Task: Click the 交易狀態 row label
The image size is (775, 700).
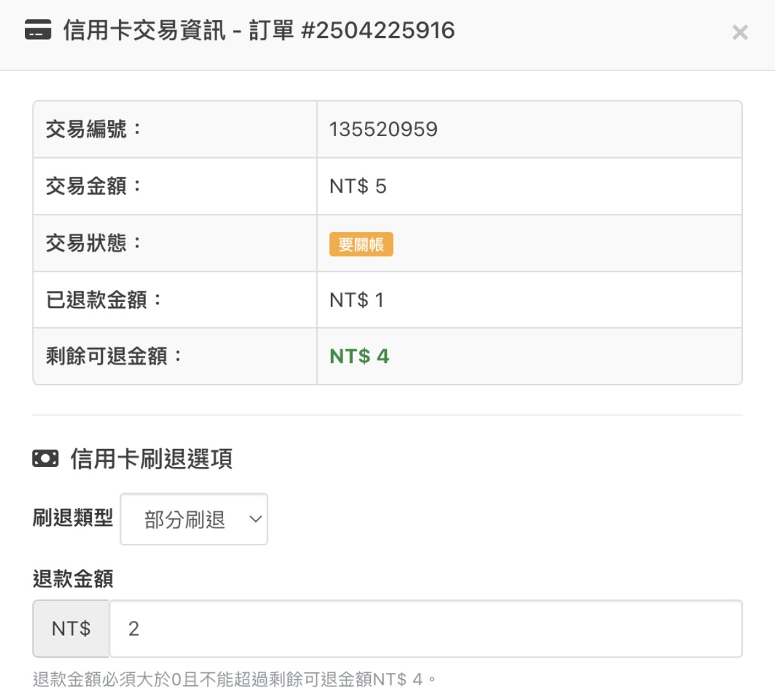Action: 93,243
